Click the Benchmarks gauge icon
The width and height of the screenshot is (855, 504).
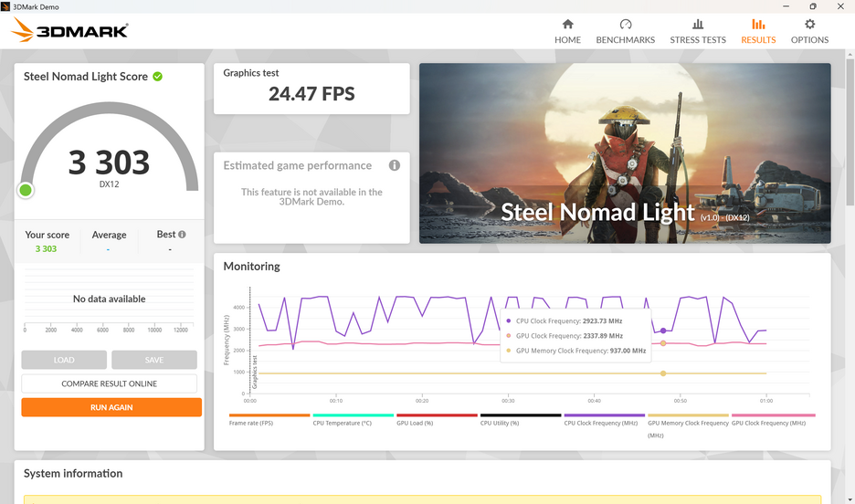tap(626, 24)
